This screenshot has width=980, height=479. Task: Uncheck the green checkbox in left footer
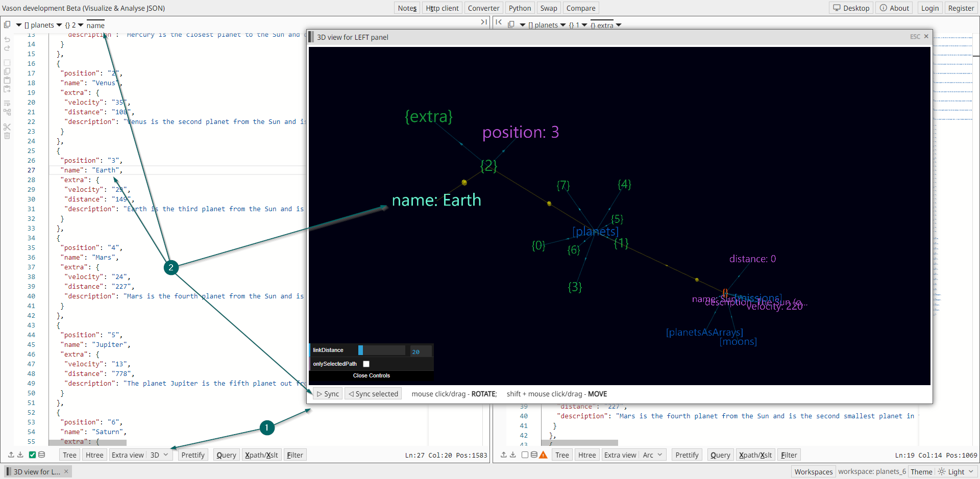click(32, 455)
